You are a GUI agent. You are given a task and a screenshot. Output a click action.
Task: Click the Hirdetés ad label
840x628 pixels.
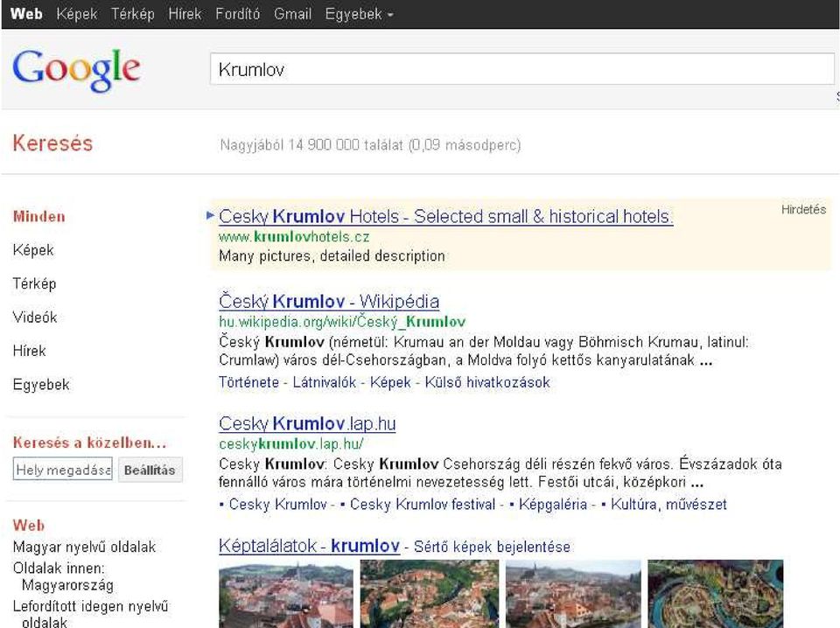point(803,209)
